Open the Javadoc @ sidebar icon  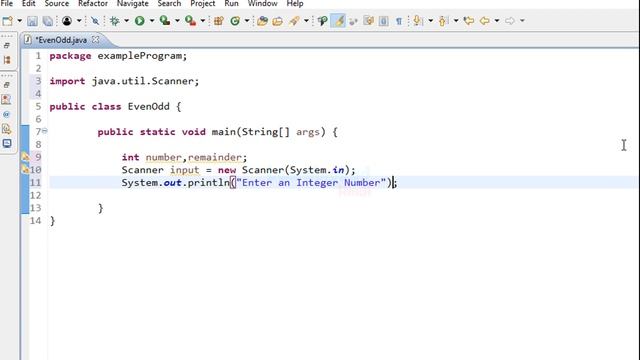7,114
